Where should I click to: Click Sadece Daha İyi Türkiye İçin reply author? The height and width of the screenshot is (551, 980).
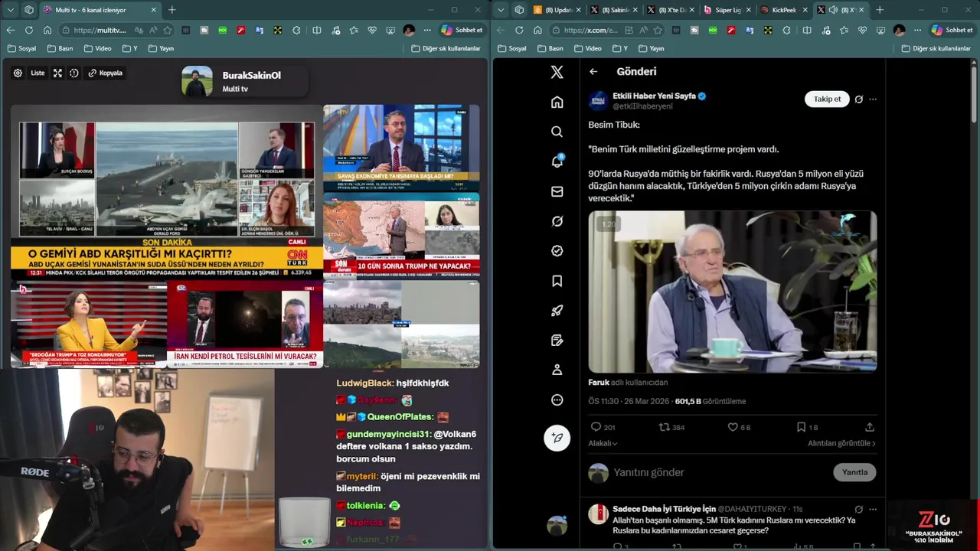coord(662,509)
